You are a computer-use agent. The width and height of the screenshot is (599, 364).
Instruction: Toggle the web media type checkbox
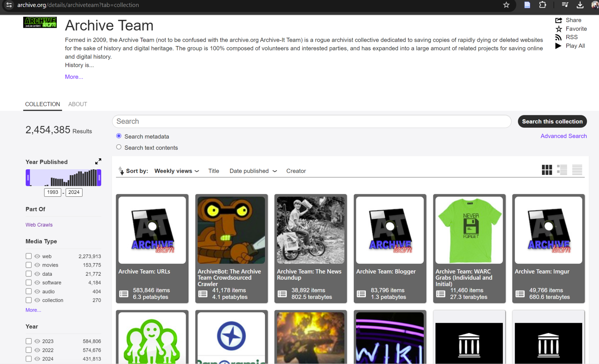tap(28, 256)
